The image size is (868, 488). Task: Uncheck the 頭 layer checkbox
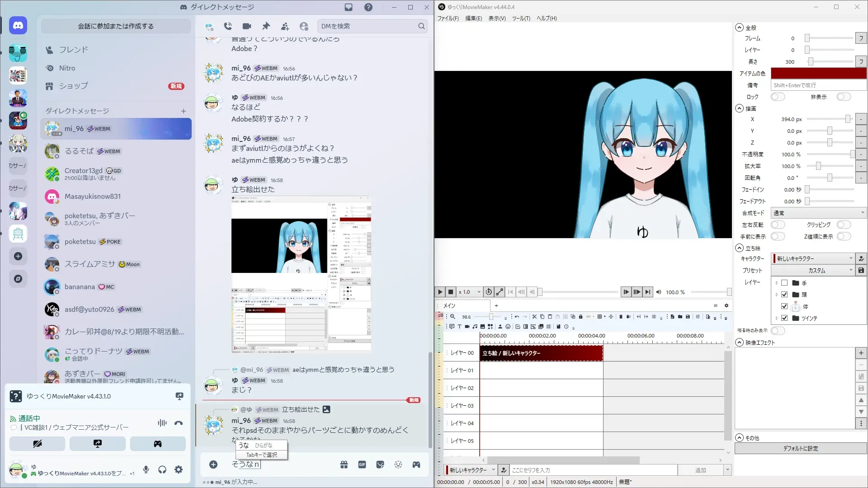click(784, 295)
